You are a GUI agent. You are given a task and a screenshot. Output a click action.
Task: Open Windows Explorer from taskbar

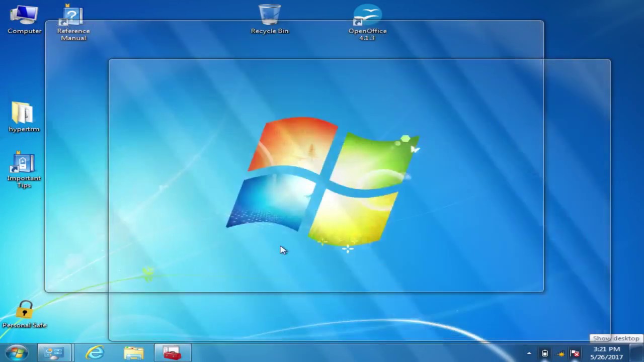tap(133, 353)
